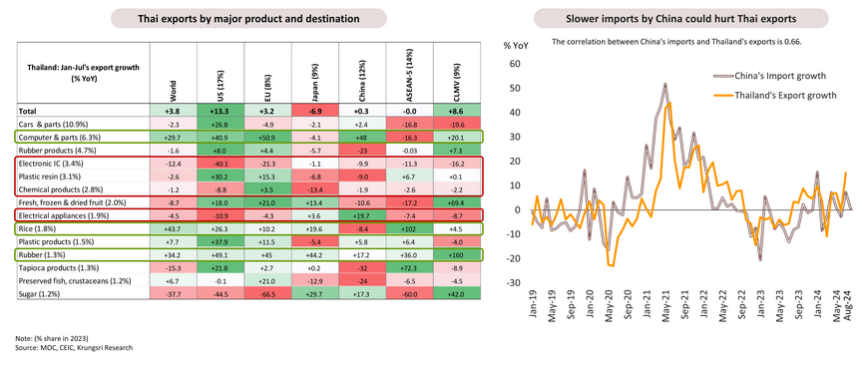
Task: Click the Japan (9%) column header
Action: point(315,84)
